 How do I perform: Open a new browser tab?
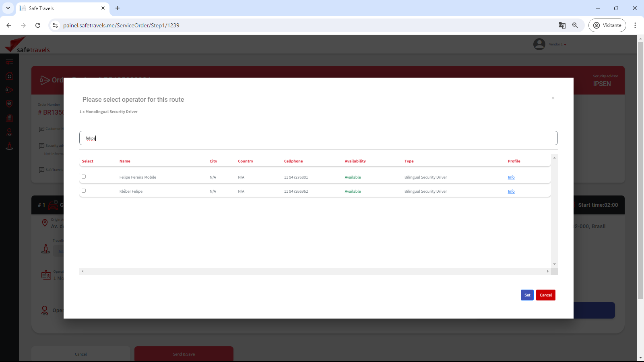(x=118, y=8)
